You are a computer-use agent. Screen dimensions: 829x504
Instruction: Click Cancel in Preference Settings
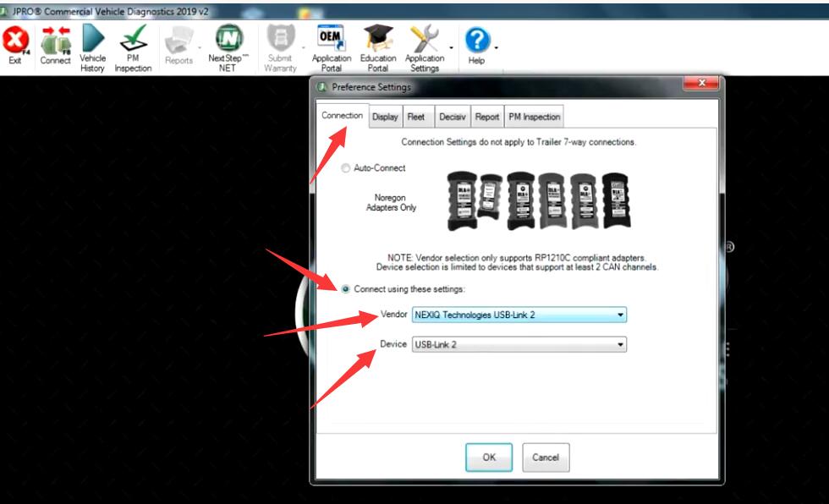click(x=546, y=457)
